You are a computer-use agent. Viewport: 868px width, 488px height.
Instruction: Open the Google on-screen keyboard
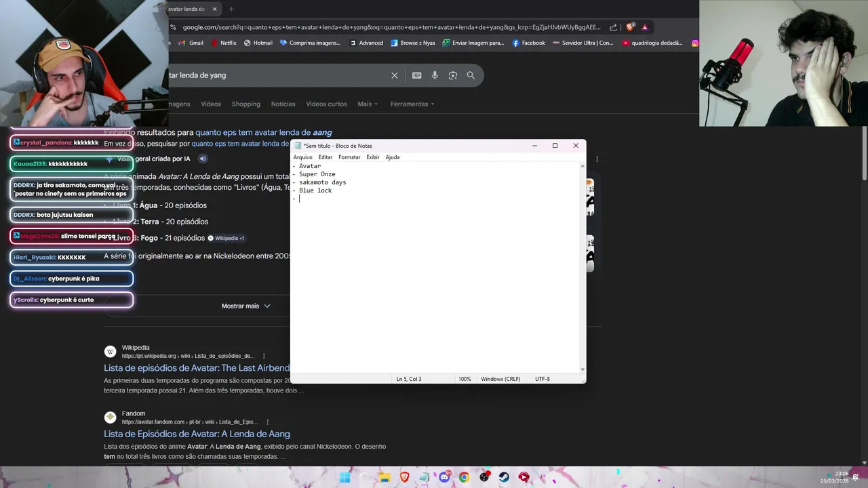click(416, 75)
